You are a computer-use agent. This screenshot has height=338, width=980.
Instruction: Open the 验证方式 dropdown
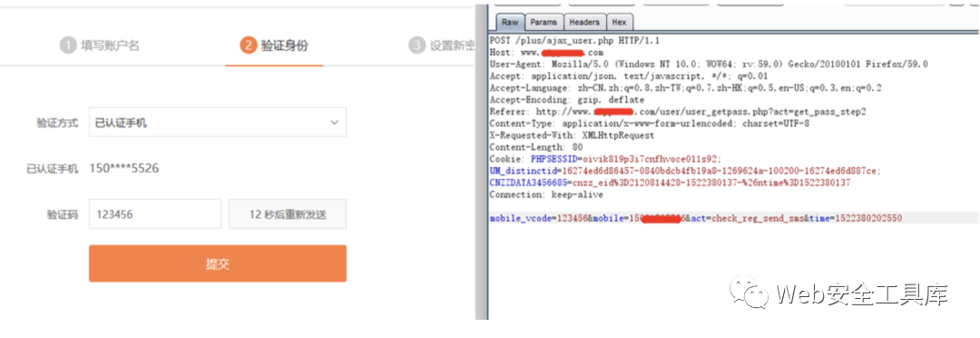pos(218,123)
